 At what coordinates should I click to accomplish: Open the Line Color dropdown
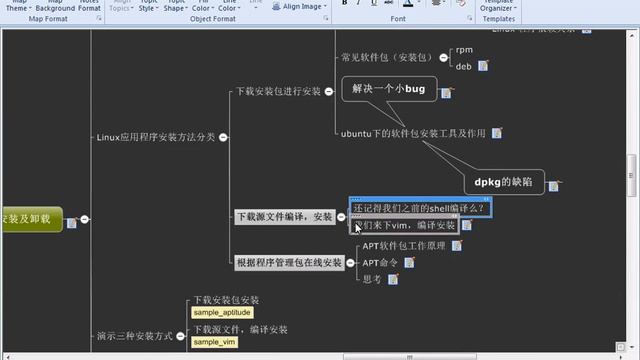point(229,6)
